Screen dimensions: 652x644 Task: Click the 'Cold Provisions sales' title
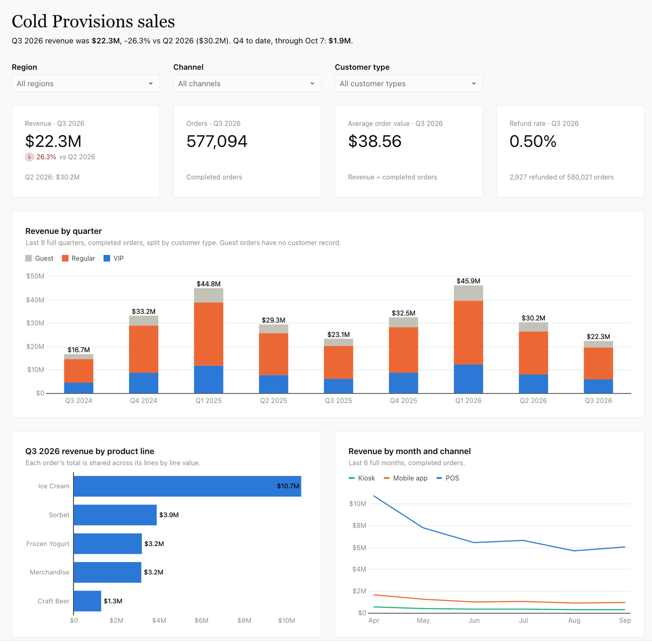point(93,21)
